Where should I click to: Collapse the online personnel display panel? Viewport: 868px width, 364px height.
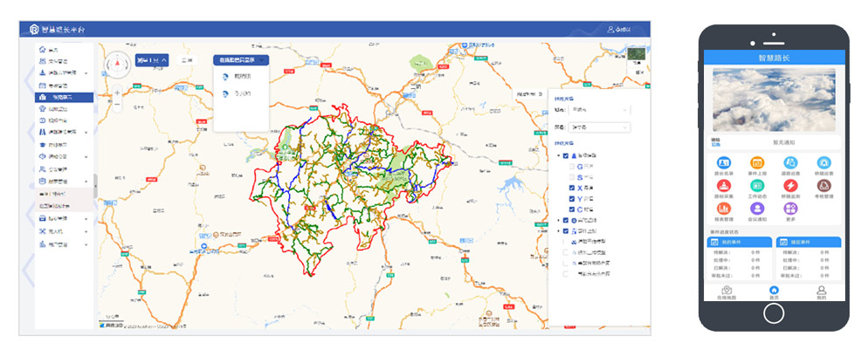(x=263, y=60)
